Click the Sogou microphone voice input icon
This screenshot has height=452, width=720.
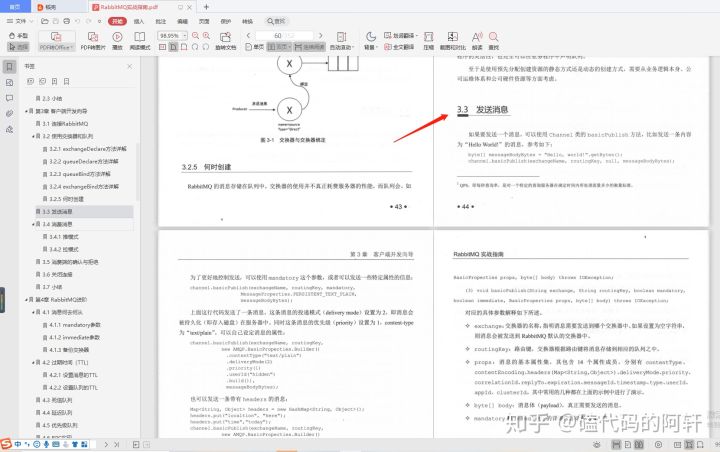tap(46, 444)
